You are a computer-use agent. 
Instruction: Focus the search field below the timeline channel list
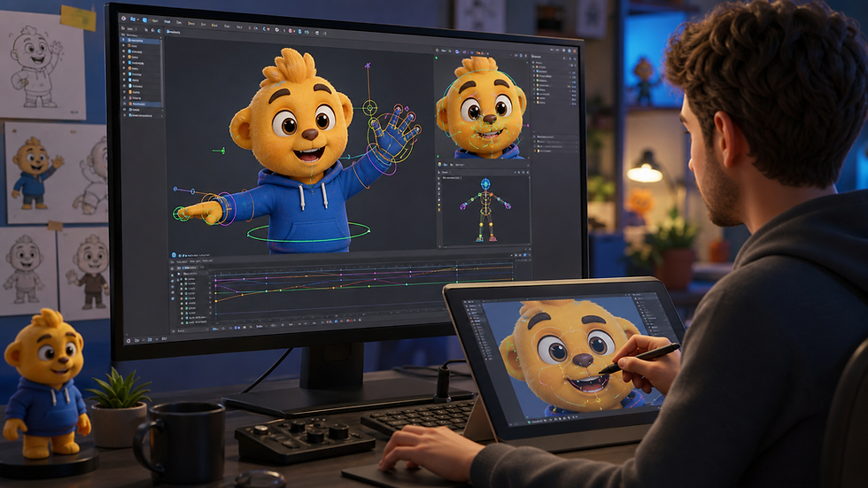point(191,330)
